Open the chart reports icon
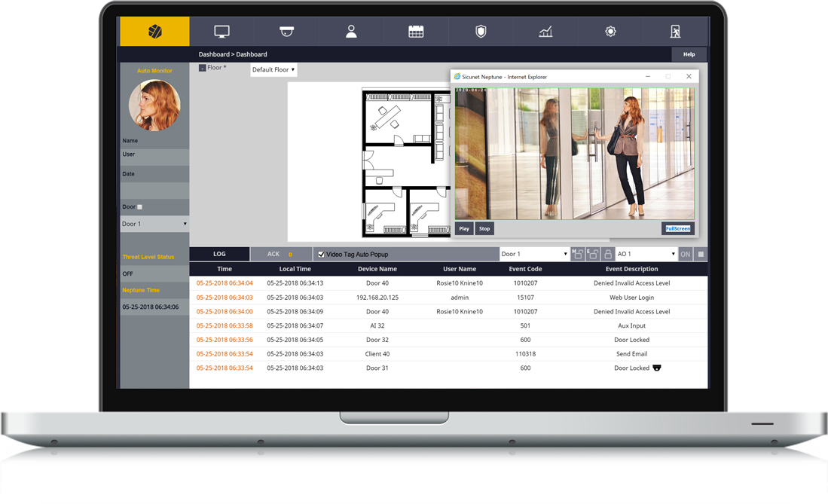This screenshot has width=828, height=504. point(545,32)
